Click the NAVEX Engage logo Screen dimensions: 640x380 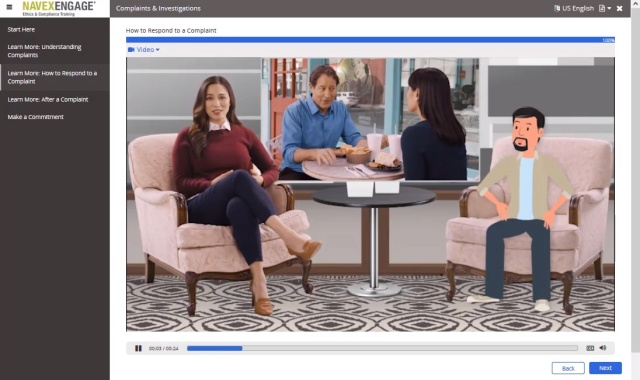[x=59, y=8]
